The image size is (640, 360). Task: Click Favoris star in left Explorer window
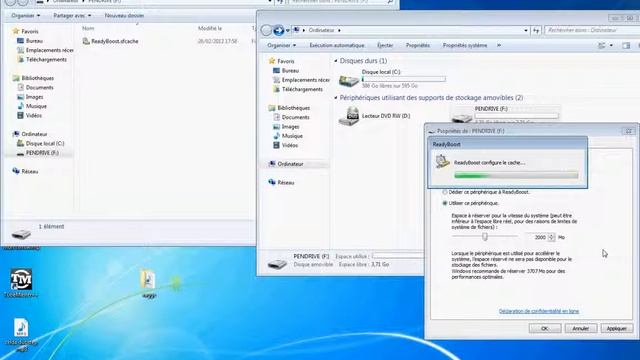coord(16,31)
